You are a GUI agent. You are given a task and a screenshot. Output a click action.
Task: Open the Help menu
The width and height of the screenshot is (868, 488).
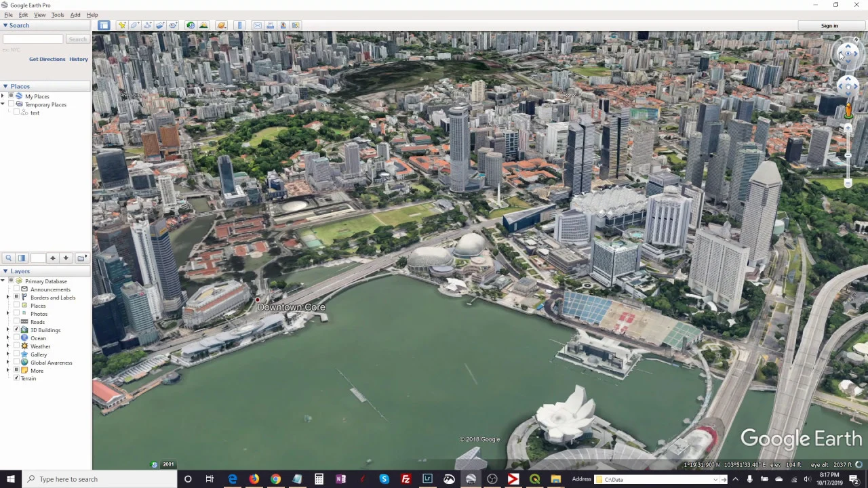click(92, 15)
